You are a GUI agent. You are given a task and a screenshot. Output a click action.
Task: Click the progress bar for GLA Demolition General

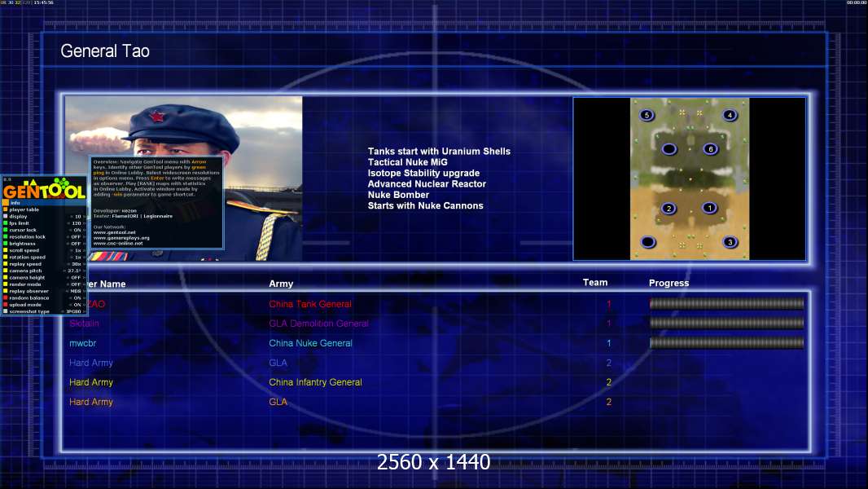tap(727, 323)
